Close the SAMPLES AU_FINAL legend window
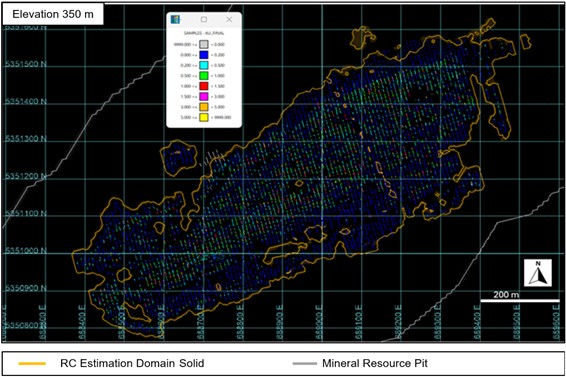The width and height of the screenshot is (566, 377). pyautogui.click(x=229, y=20)
